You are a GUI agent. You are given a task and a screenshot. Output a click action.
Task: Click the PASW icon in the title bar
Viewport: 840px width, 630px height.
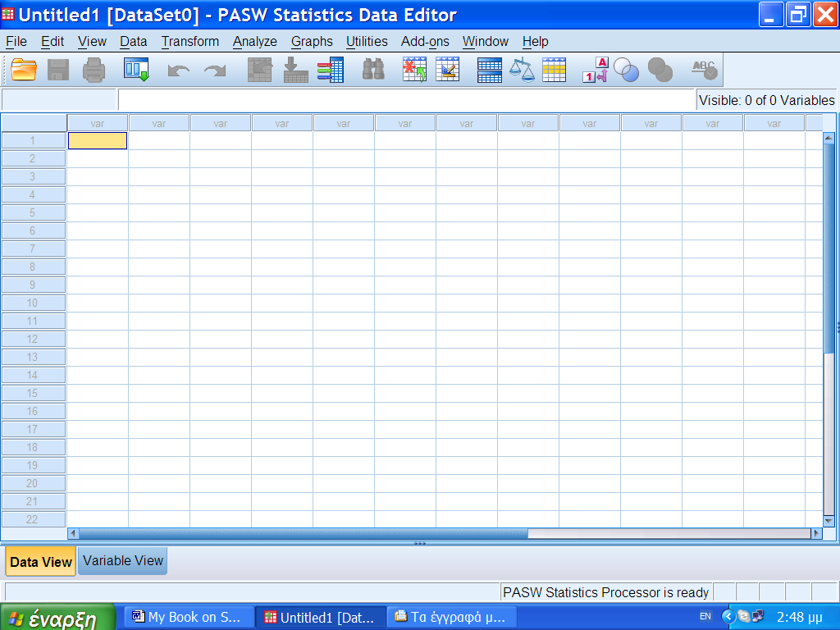pyautogui.click(x=8, y=14)
